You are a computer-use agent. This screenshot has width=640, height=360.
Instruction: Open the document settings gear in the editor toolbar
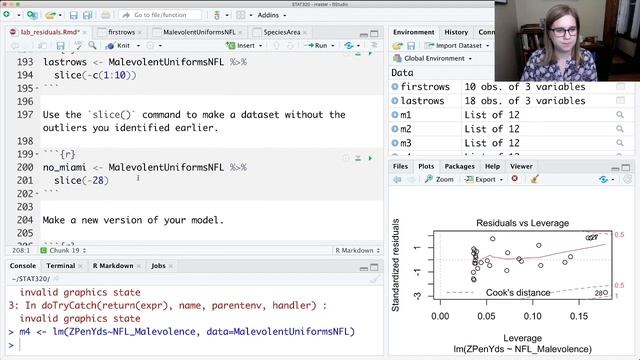pyautogui.click(x=150, y=46)
